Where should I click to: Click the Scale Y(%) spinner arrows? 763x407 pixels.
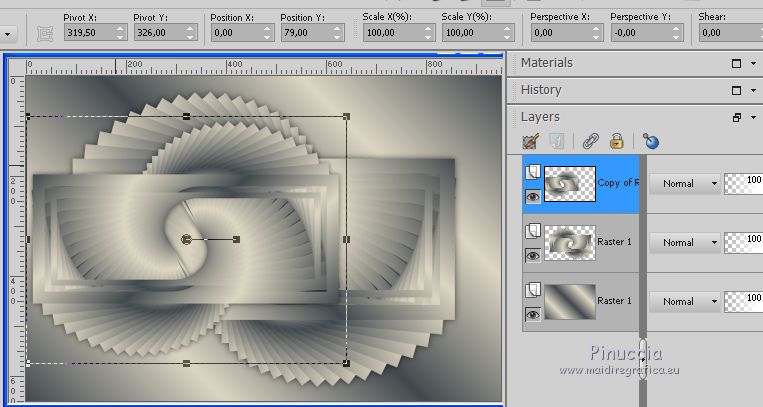pos(507,33)
